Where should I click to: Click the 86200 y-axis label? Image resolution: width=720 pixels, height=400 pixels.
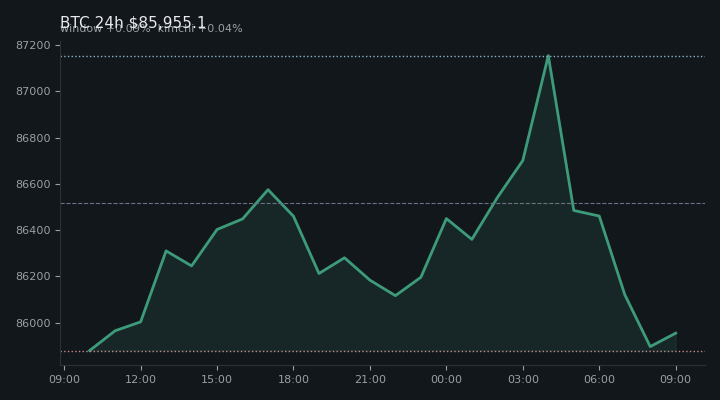[x=33, y=276]
